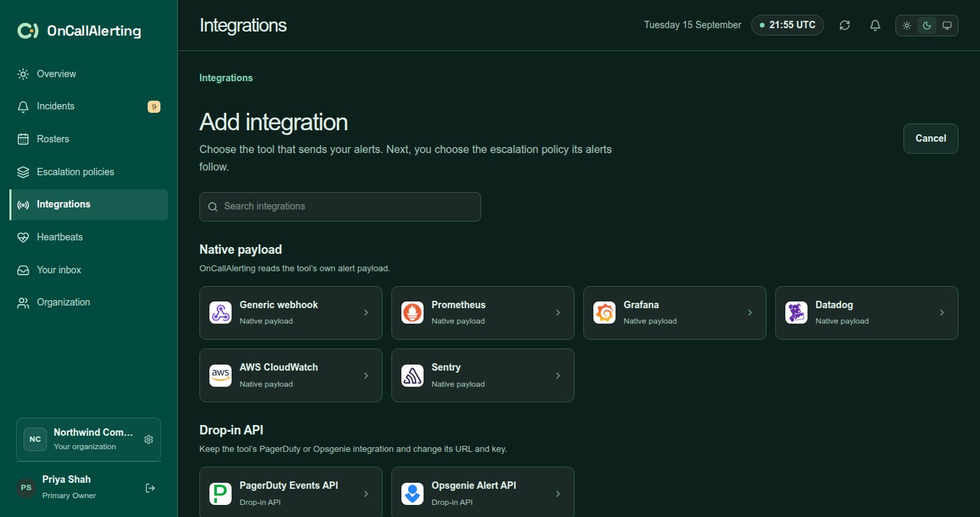Switch to system theme monitor option
This screenshot has width=980, height=517.
click(947, 26)
